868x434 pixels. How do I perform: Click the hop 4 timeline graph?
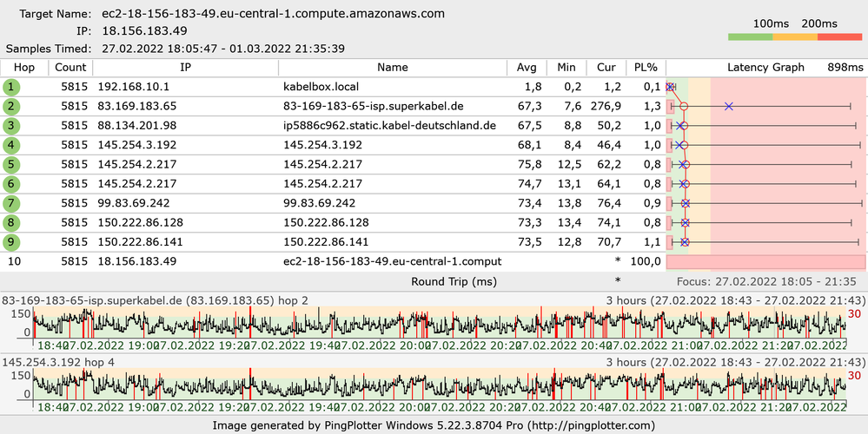pos(441,384)
